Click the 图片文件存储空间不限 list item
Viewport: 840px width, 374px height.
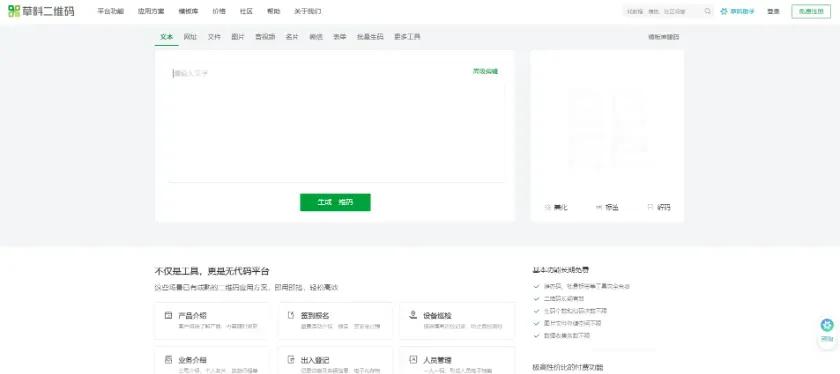coord(573,323)
